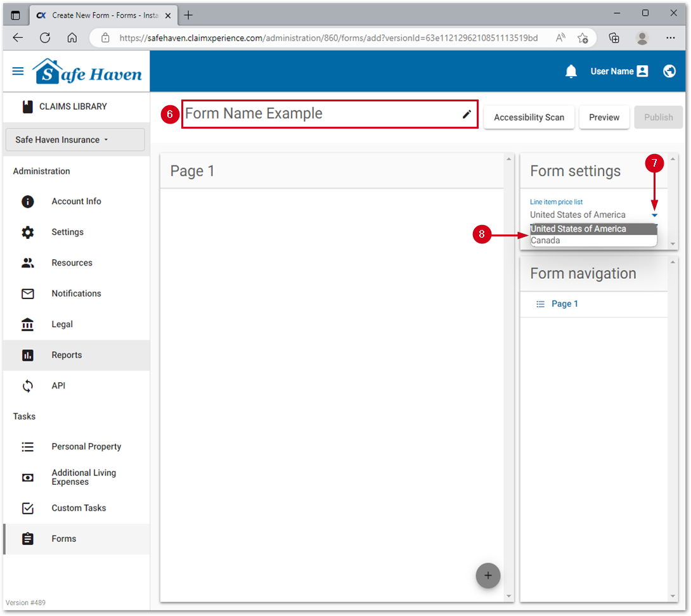
Task: Expand the Safe Haven Insurance dropdown
Action: [75, 139]
